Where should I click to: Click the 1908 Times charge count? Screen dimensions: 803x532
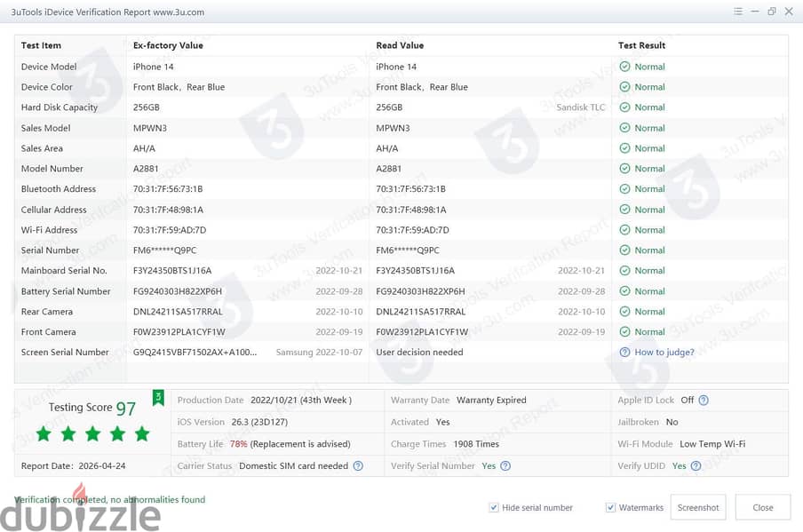476,444
